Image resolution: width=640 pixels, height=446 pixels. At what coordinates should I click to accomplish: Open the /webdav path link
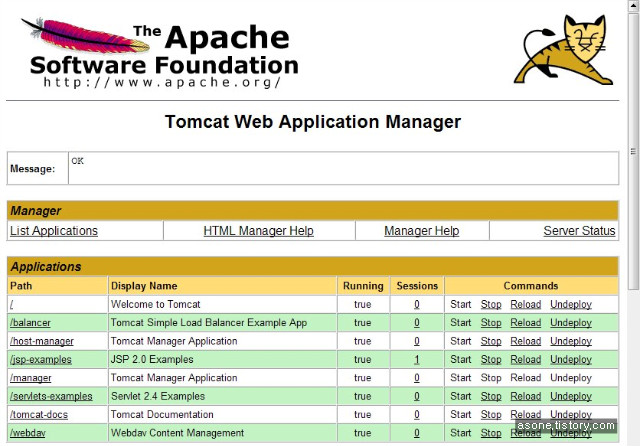click(x=27, y=433)
